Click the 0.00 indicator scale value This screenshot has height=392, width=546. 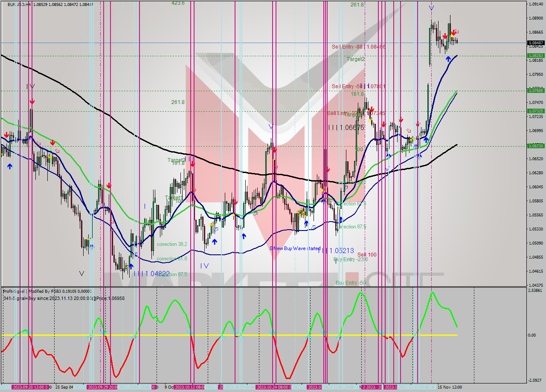click(533, 335)
